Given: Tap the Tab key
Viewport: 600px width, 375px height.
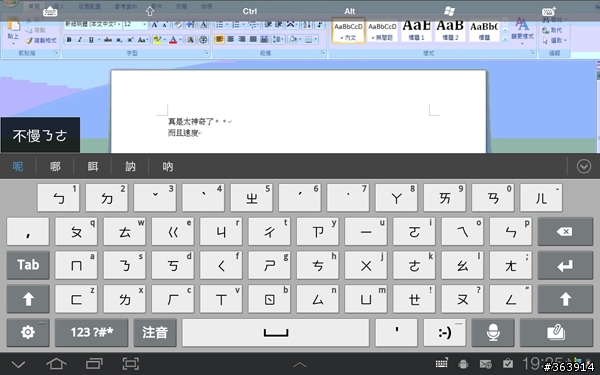Looking at the screenshot, I should pyautogui.click(x=28, y=265).
